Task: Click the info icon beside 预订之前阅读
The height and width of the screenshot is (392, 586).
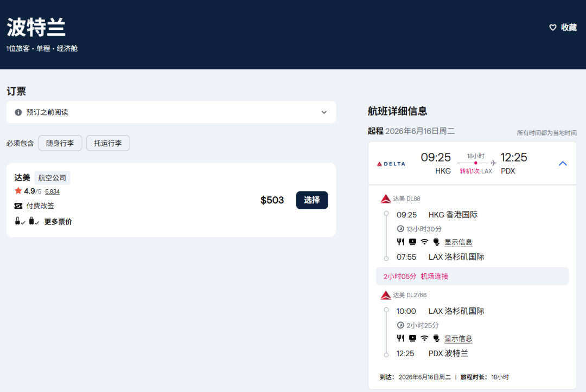Action: point(18,112)
